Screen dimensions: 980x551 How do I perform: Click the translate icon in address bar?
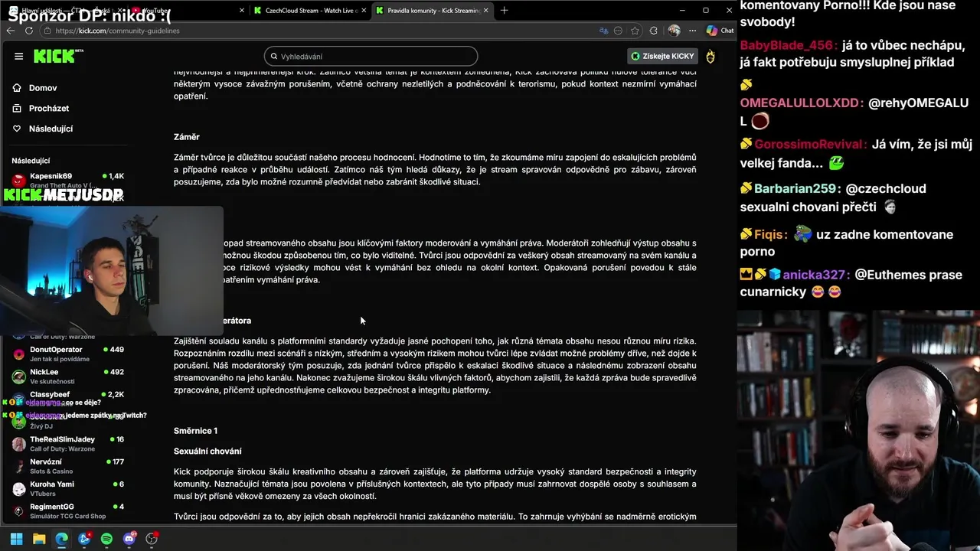pyautogui.click(x=603, y=31)
